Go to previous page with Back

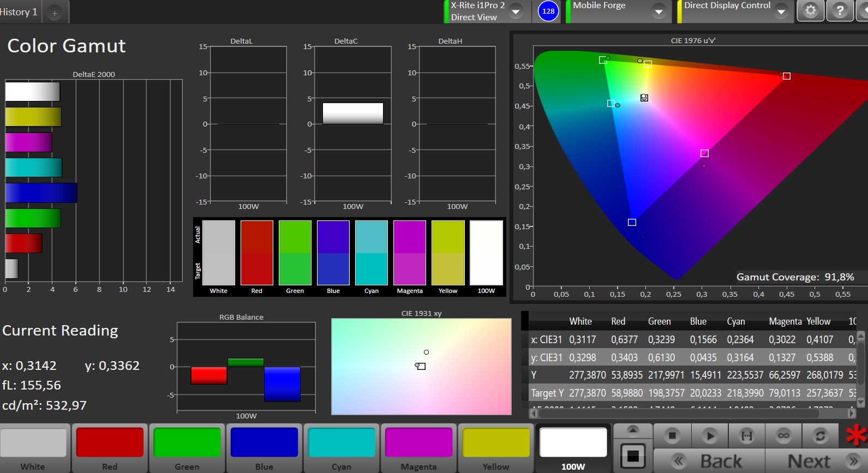point(709,461)
